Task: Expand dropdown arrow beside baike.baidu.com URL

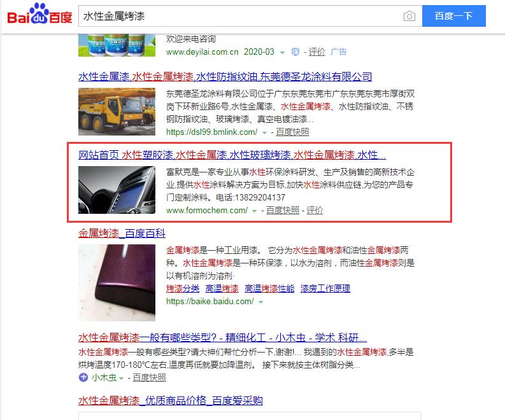Action: coord(261,302)
